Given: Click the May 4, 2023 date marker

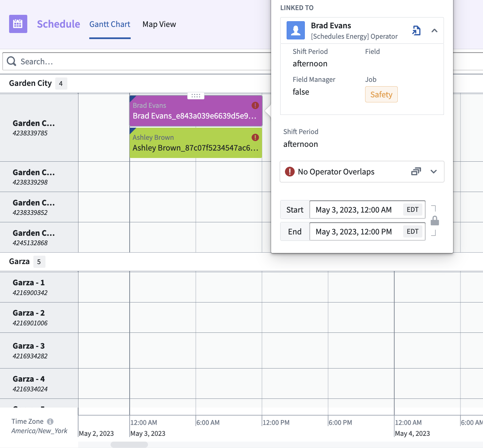Looking at the screenshot, I should [412, 434].
